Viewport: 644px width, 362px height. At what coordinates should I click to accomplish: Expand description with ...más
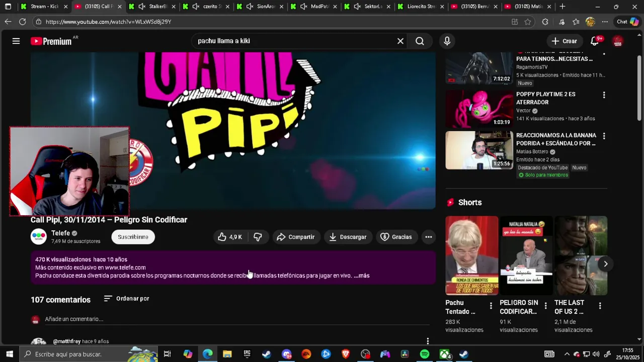(x=361, y=276)
